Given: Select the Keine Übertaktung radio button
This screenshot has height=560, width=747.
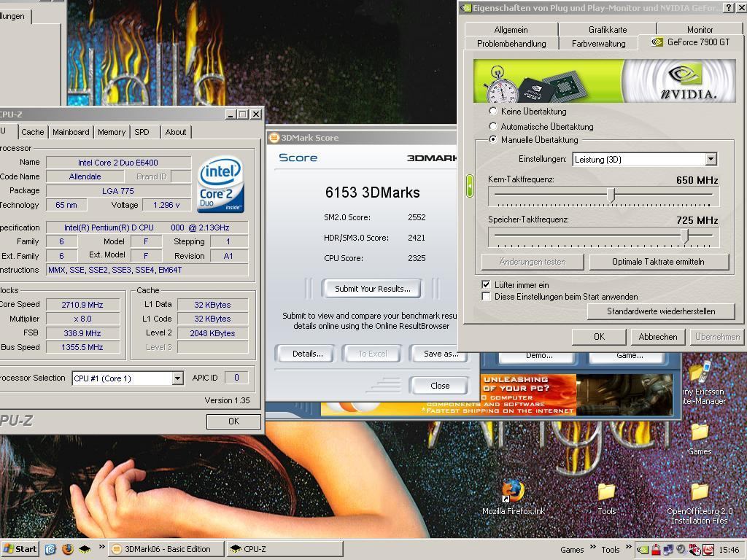Looking at the screenshot, I should tap(493, 112).
